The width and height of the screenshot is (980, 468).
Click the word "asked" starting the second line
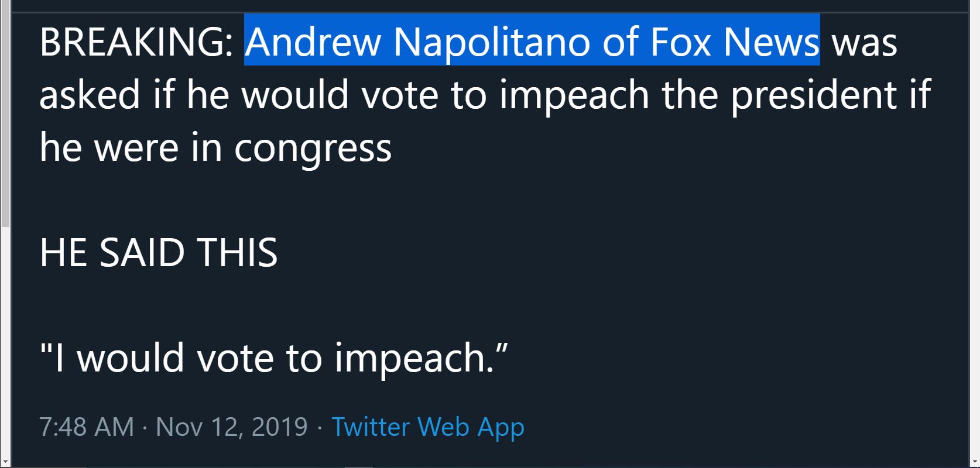pyautogui.click(x=90, y=95)
